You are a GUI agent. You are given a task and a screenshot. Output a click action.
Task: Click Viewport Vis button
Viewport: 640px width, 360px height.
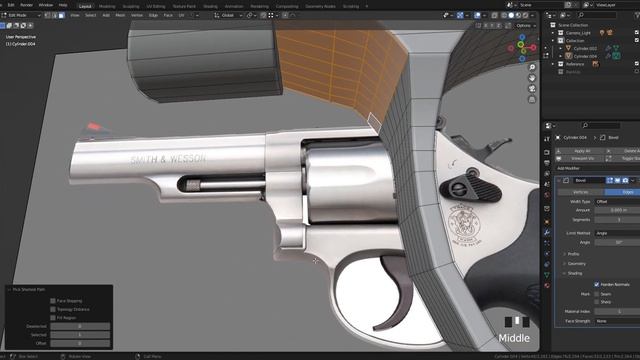(x=580, y=158)
